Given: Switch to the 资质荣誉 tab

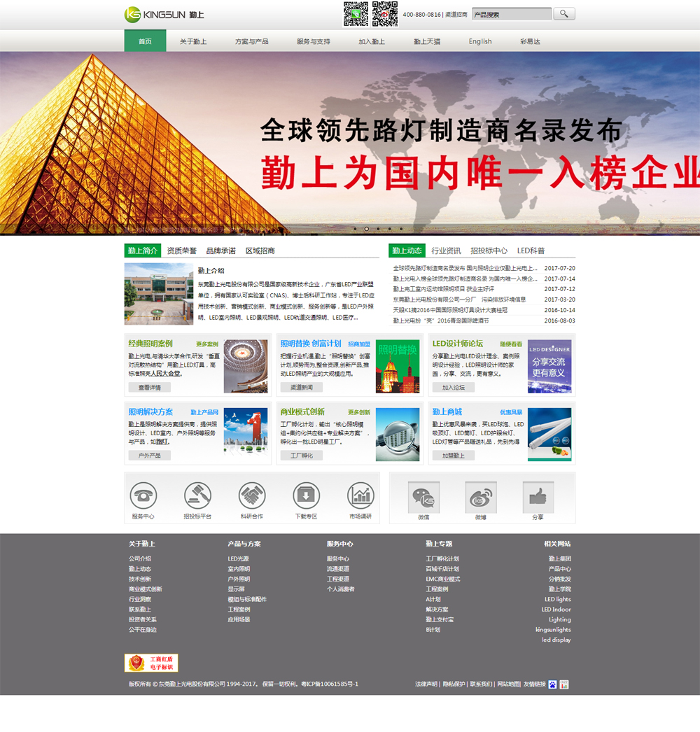Looking at the screenshot, I should [x=182, y=251].
